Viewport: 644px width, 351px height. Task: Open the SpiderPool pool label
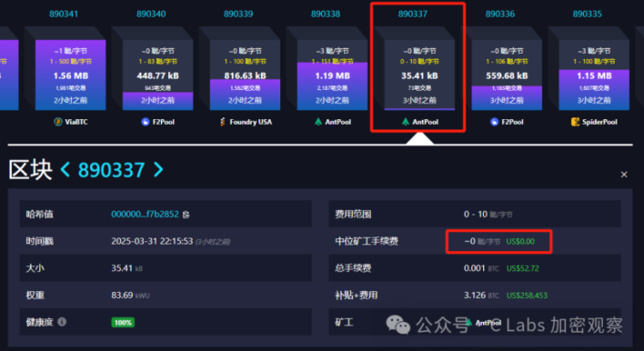click(x=599, y=122)
